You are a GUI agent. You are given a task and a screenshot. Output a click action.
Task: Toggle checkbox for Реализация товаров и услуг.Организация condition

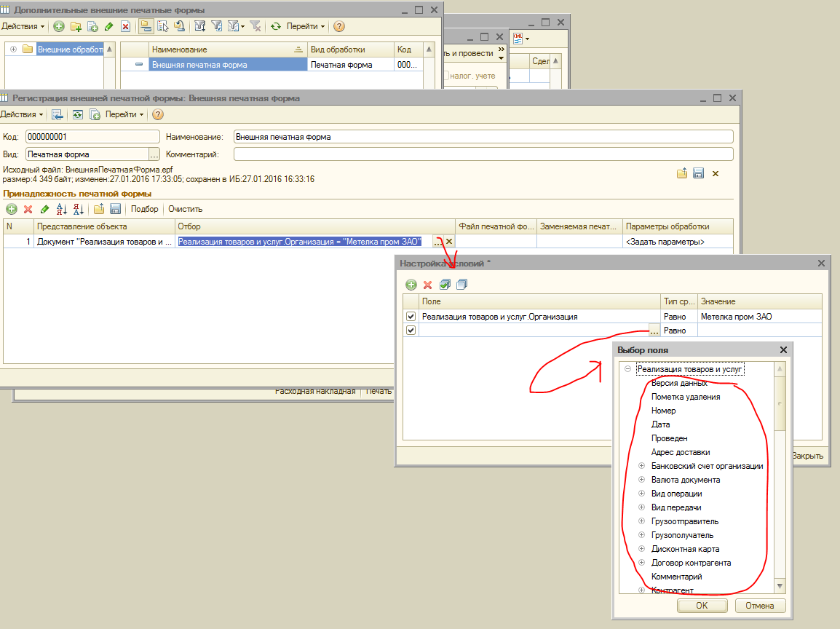pos(411,317)
